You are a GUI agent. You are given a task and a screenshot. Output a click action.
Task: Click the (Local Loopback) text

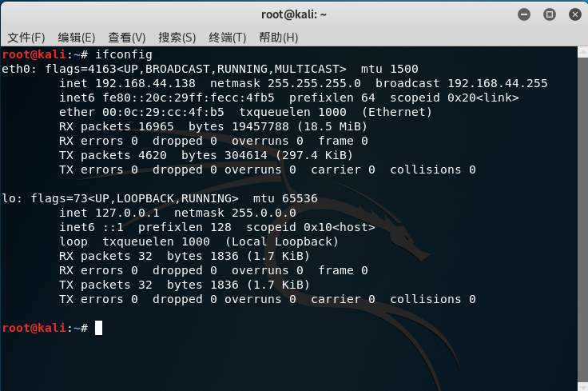(x=282, y=241)
